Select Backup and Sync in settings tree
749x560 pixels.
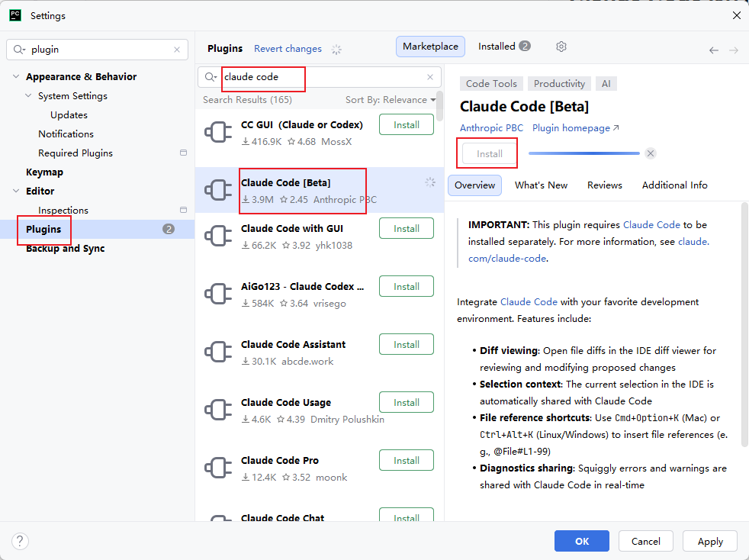tap(65, 249)
